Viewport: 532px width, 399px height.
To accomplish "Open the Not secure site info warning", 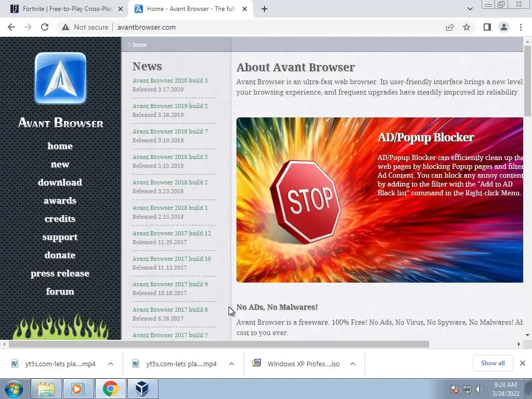I will click(85, 27).
